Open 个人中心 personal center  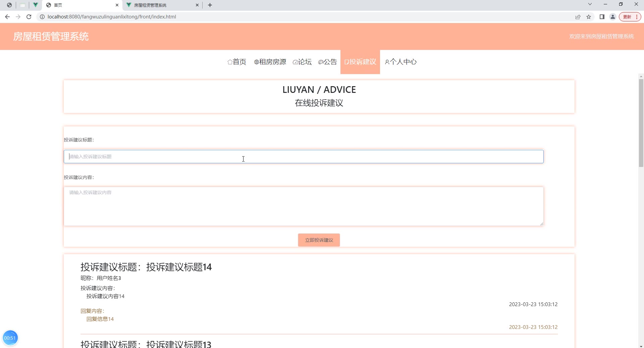[401, 62]
